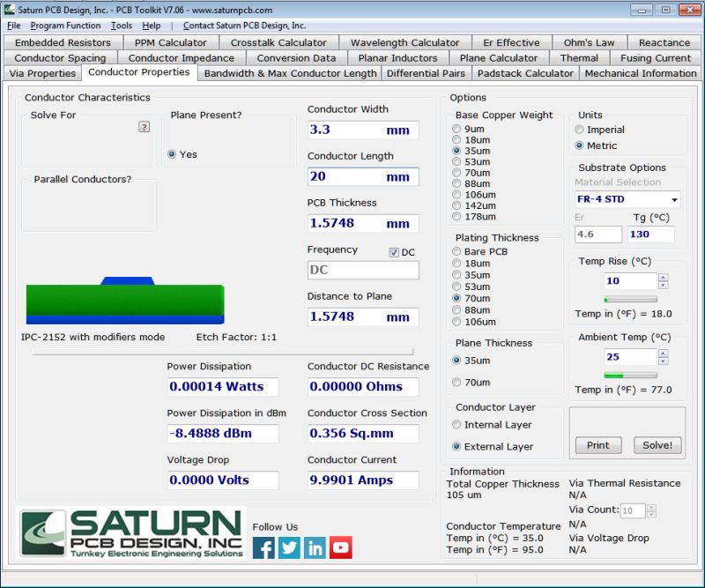Open the Crosstalk Calculator tab

[278, 42]
